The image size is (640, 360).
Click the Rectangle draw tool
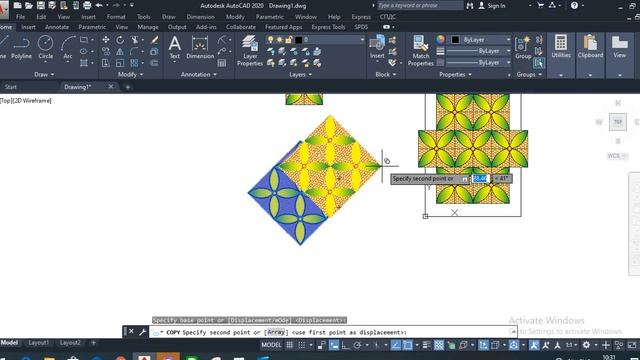click(x=84, y=40)
